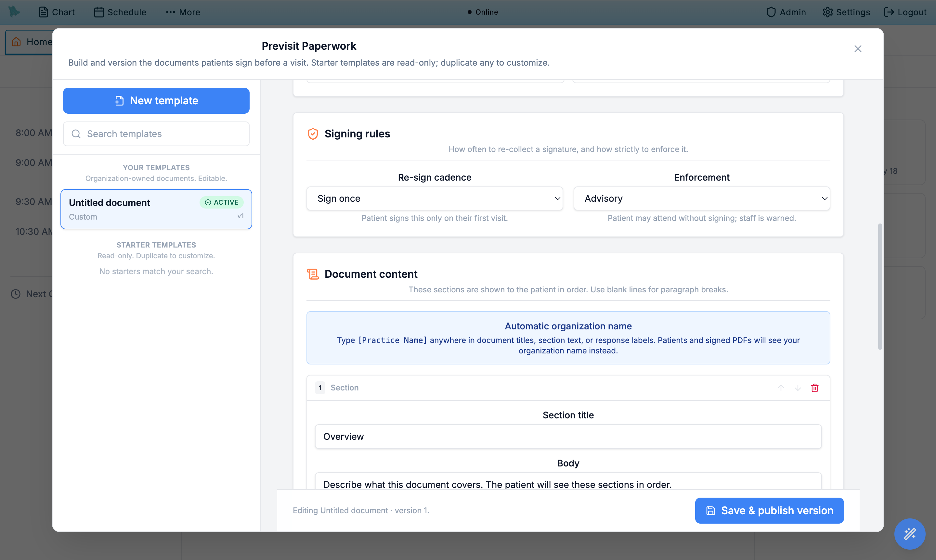The height and width of the screenshot is (560, 936).
Task: Open the Admin section
Action: click(x=786, y=12)
